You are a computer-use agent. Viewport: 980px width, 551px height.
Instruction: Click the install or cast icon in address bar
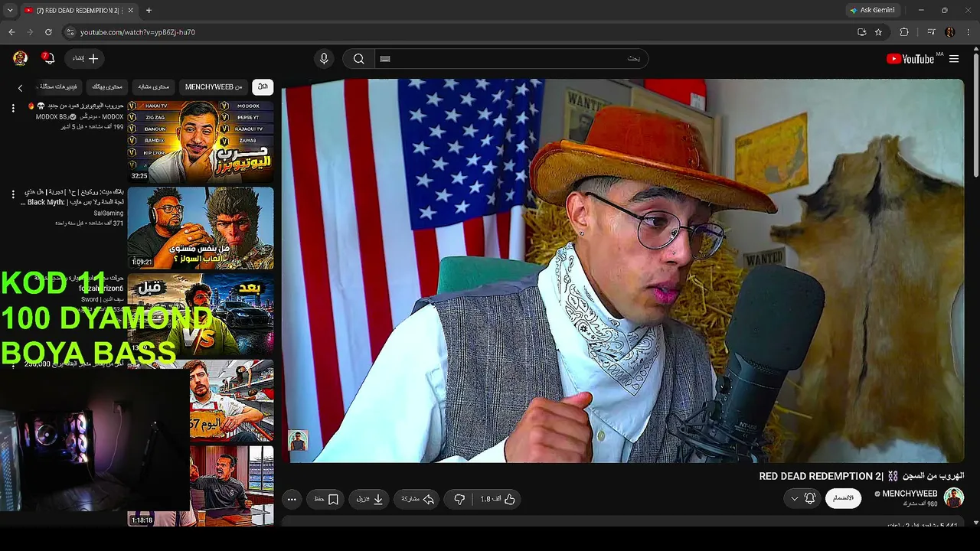[x=862, y=32]
